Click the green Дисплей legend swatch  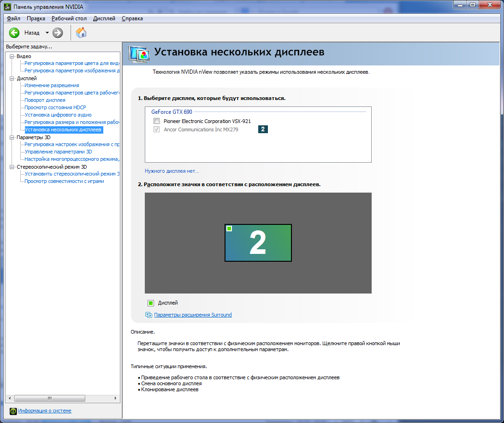pyautogui.click(x=151, y=303)
